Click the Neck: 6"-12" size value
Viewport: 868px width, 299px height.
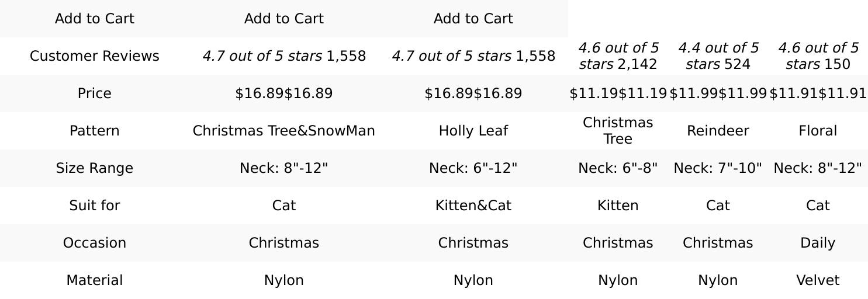pyautogui.click(x=473, y=168)
